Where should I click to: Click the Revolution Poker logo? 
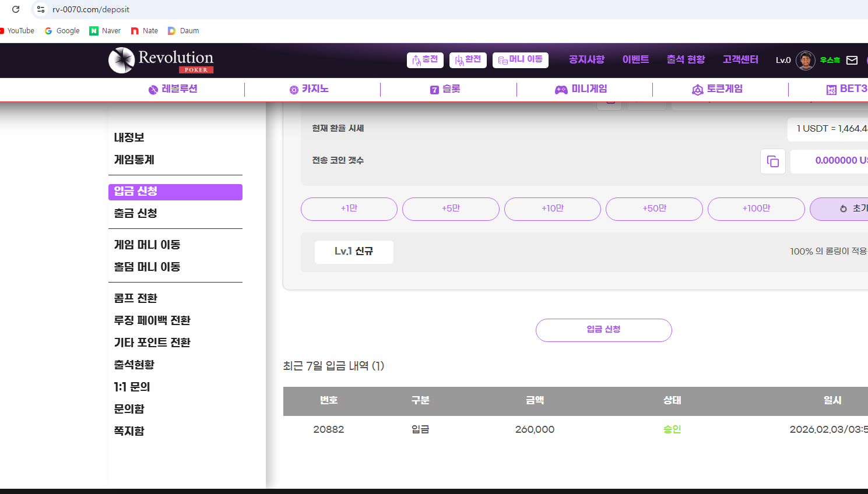tap(161, 61)
